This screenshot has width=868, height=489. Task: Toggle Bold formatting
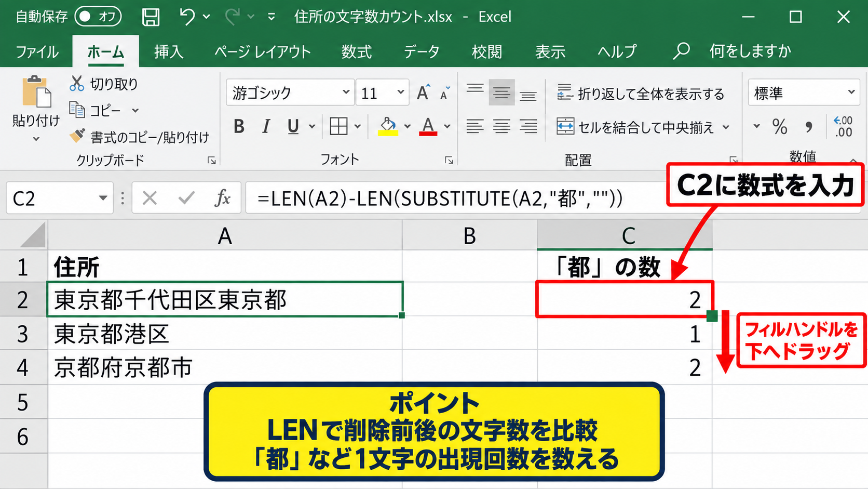coord(239,126)
